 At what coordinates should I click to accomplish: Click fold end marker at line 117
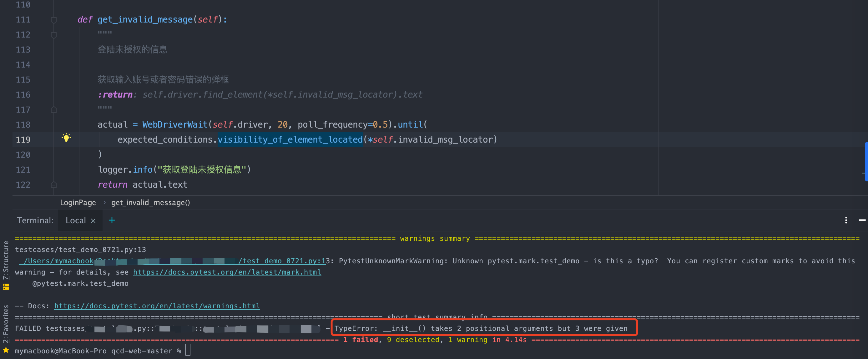coord(53,110)
